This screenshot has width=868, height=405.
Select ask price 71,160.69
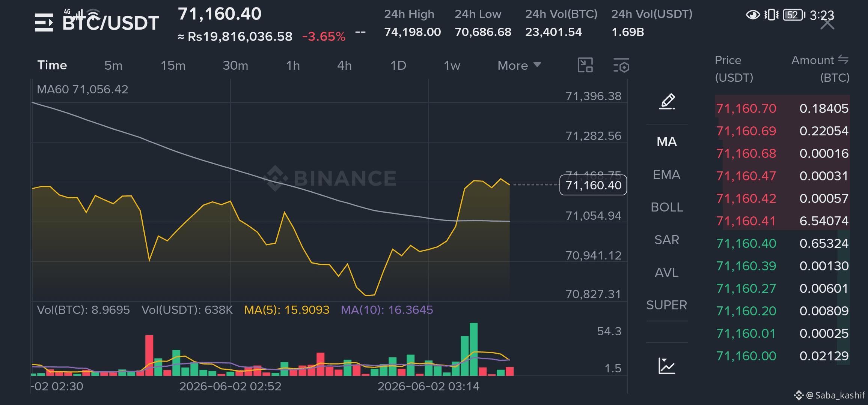(x=746, y=131)
